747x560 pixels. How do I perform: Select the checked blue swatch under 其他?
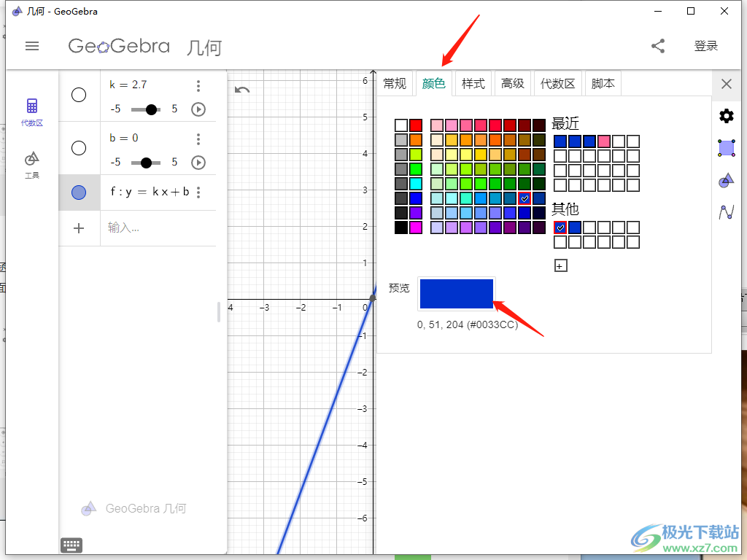560,227
